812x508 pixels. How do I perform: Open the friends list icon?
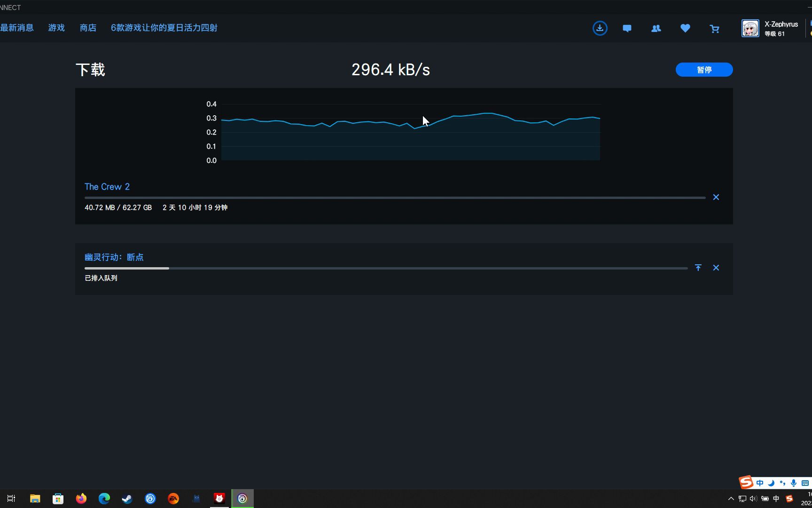(x=656, y=28)
